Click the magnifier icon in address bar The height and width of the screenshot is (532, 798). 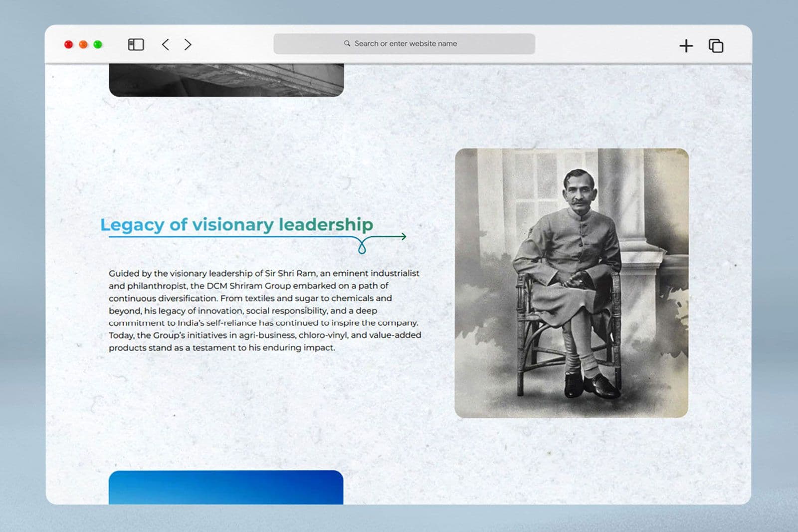[347, 43]
